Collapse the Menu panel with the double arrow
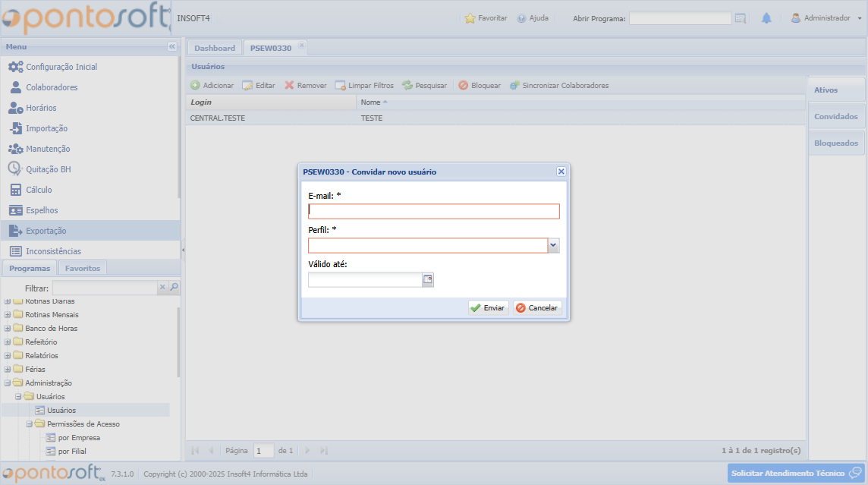This screenshot has height=485, width=868. tap(171, 47)
